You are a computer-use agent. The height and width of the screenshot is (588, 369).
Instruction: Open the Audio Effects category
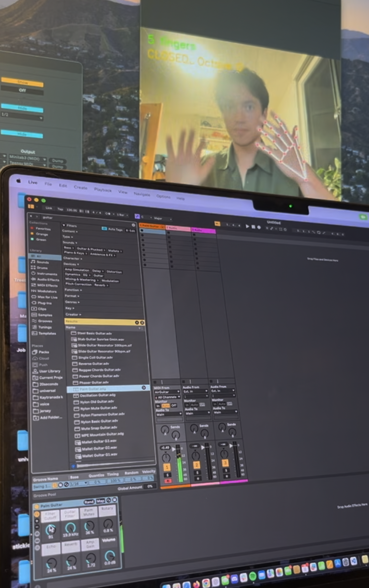coord(45,279)
